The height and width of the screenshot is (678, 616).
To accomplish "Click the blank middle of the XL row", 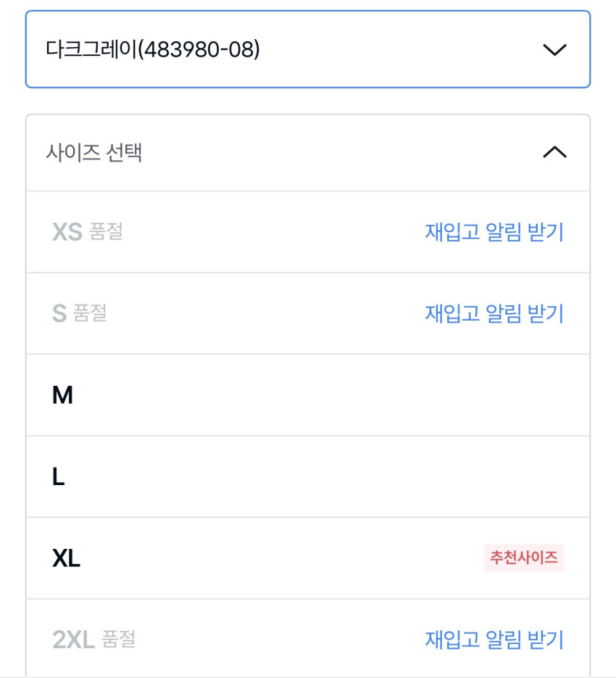I will click(290, 558).
